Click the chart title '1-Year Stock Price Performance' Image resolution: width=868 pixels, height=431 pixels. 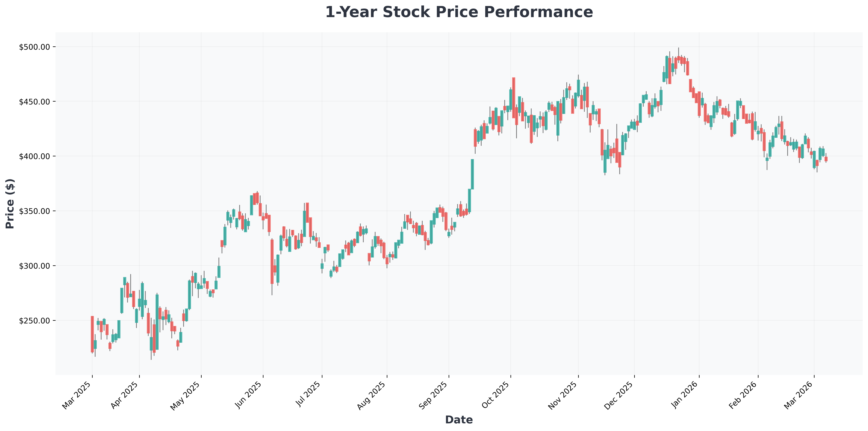(459, 13)
